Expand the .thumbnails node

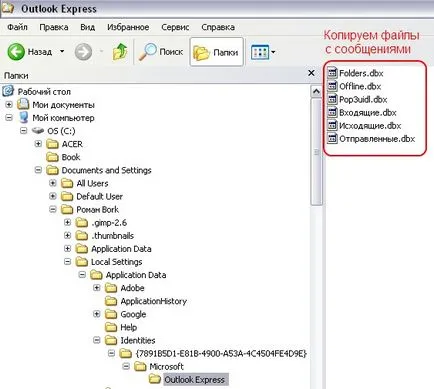pyautogui.click(x=67, y=235)
